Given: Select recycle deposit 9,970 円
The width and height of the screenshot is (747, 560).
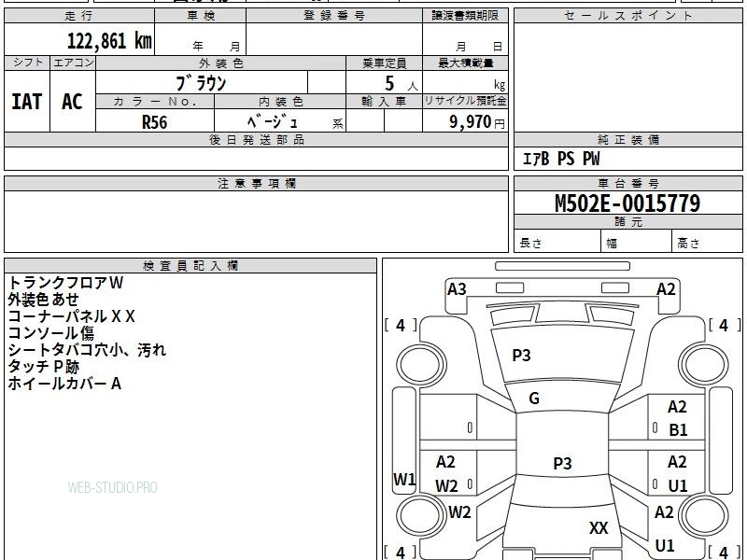Looking at the screenshot, I should point(477,122).
